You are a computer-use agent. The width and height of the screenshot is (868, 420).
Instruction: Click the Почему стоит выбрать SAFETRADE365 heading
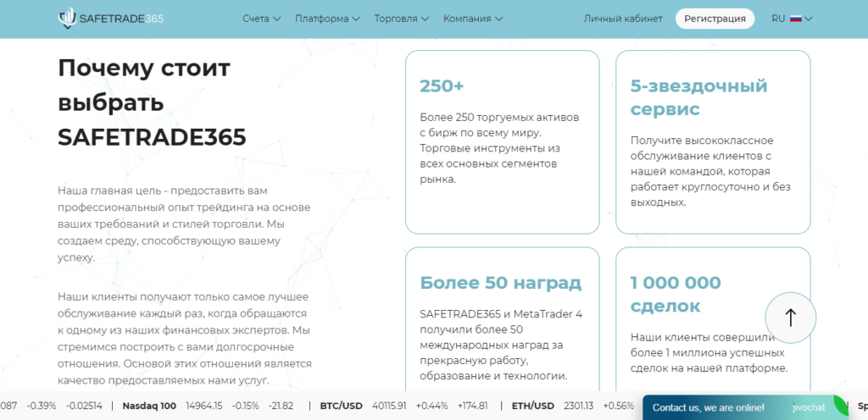click(x=153, y=102)
